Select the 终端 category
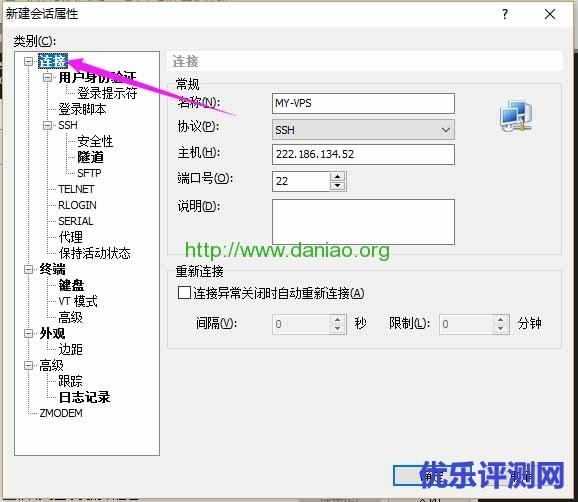 pos(52,269)
